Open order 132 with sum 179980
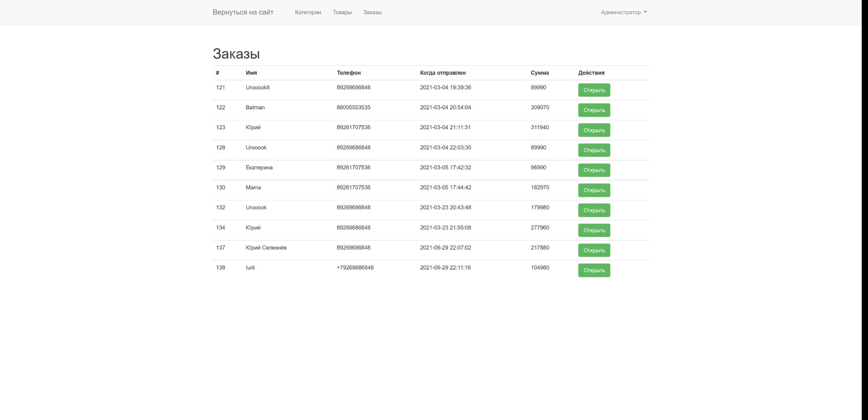 coord(594,210)
